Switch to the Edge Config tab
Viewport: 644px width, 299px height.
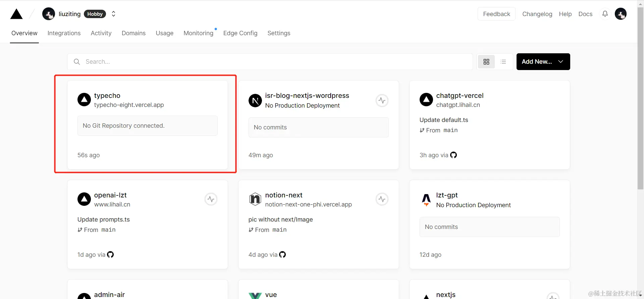pos(240,33)
